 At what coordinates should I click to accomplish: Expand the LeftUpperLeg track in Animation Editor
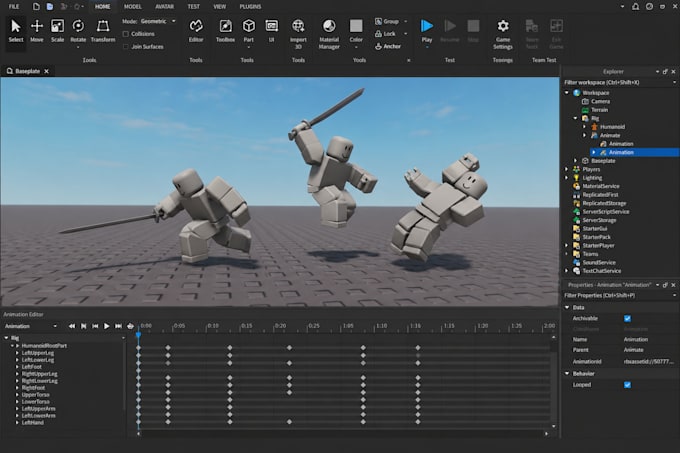click(17, 353)
